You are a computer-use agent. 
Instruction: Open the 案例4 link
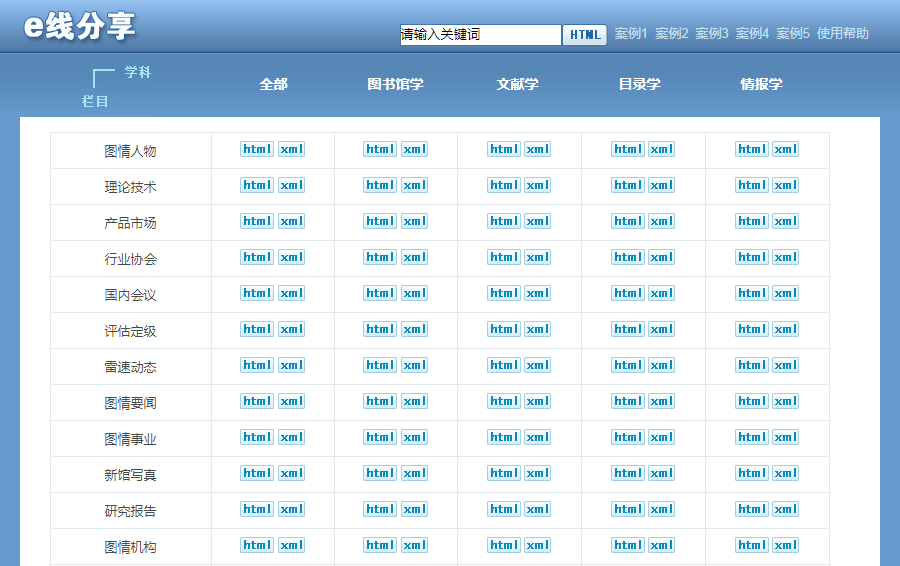click(x=752, y=34)
